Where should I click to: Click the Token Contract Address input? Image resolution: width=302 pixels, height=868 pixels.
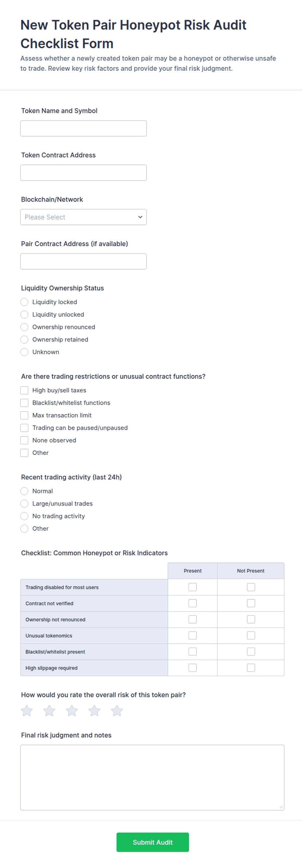coord(83,173)
